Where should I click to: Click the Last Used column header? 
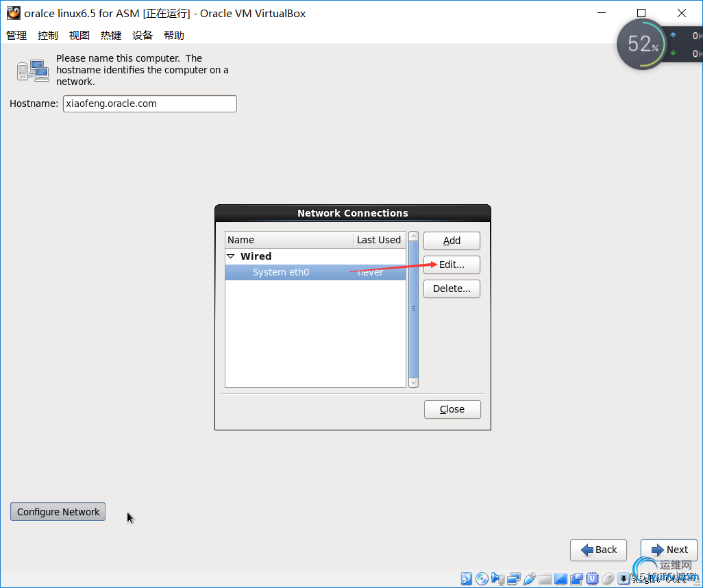pyautogui.click(x=380, y=240)
